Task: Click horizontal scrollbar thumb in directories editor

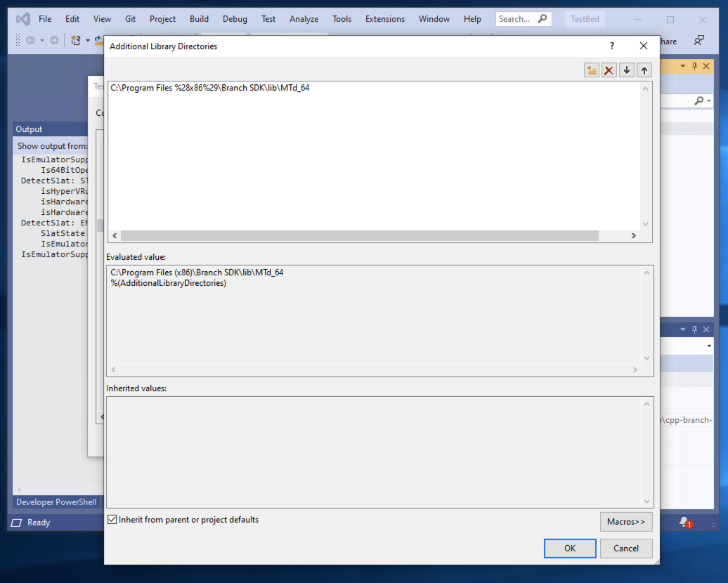Action: 360,235
